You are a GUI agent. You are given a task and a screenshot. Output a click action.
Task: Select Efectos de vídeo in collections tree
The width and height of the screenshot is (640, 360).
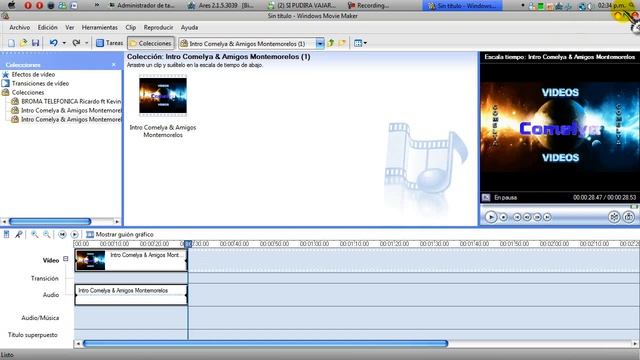pyautogui.click(x=33, y=74)
